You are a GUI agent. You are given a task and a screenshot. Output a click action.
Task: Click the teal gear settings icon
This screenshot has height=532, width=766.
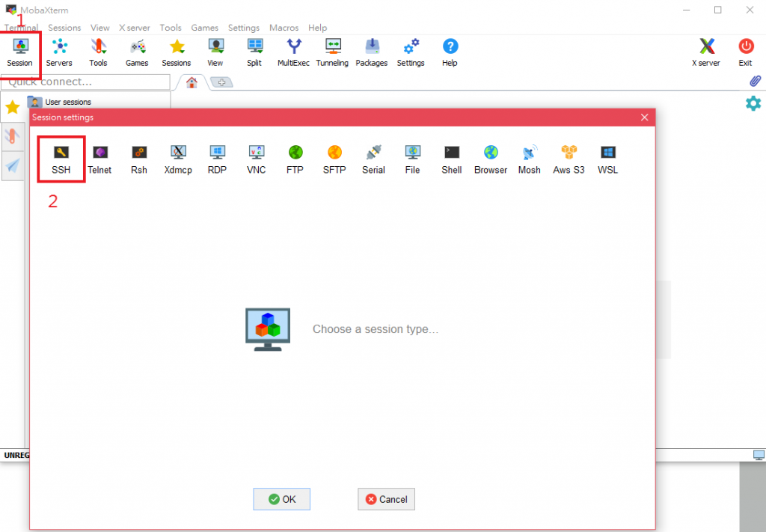[753, 103]
